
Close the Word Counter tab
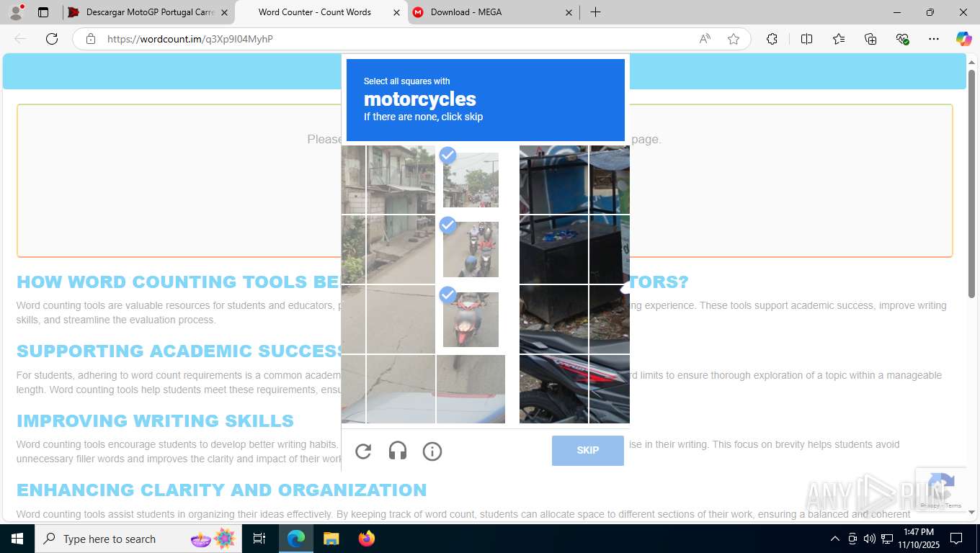click(396, 12)
